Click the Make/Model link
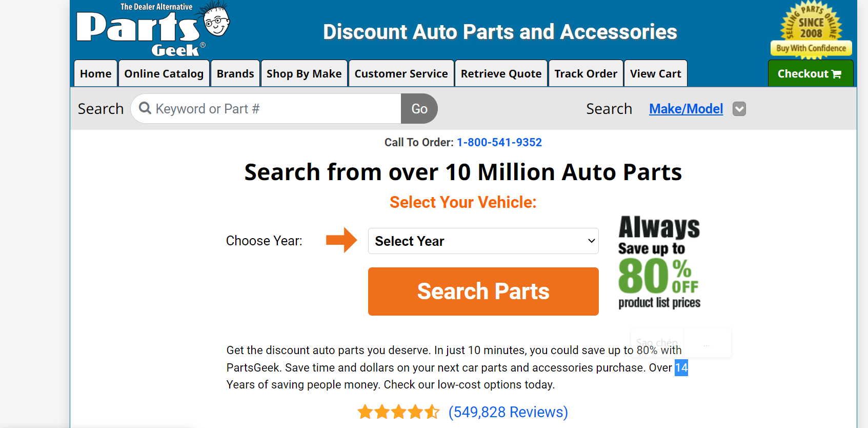868x428 pixels. point(686,109)
